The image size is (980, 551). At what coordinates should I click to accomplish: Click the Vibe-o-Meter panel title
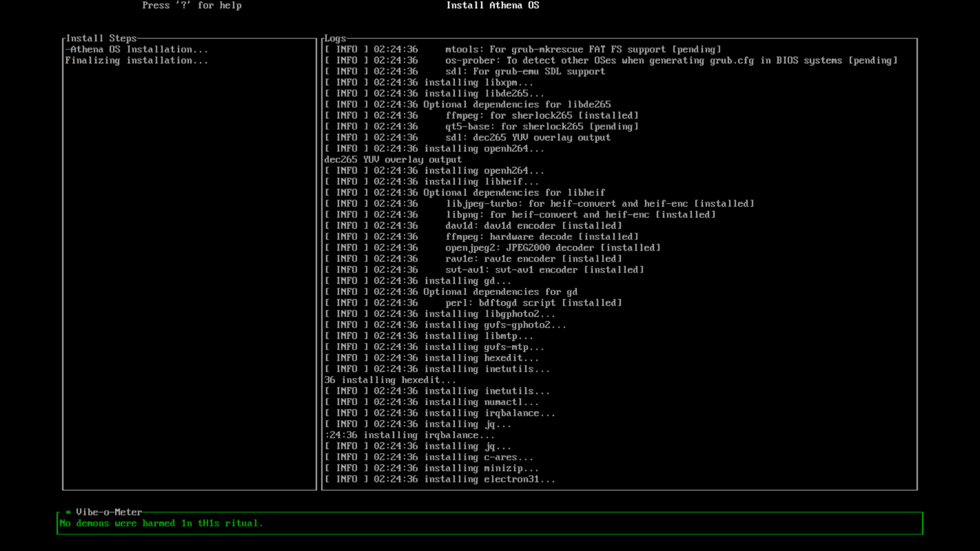[108, 512]
